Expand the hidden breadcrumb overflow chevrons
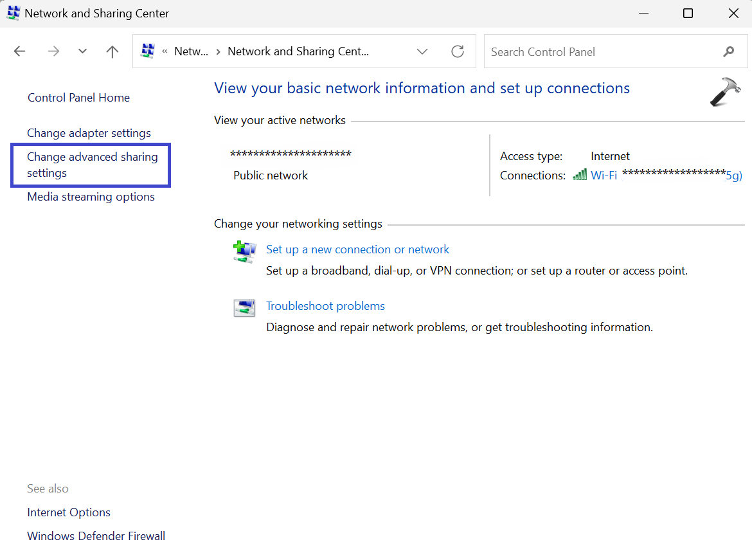Screen dimensions: 752x560 coord(165,51)
